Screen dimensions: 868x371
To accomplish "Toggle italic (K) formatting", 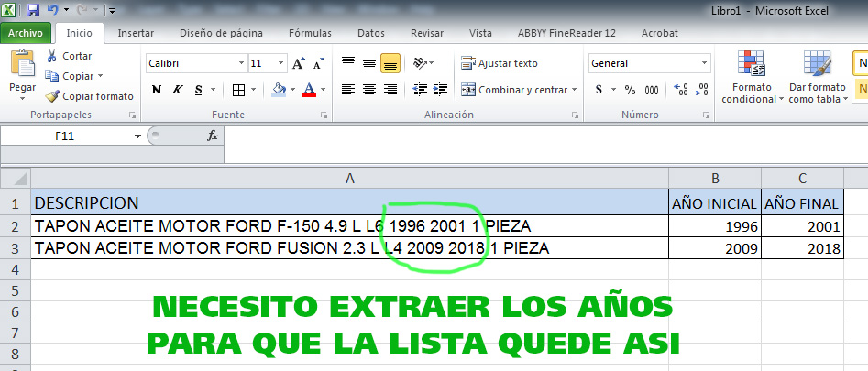I will click(178, 90).
